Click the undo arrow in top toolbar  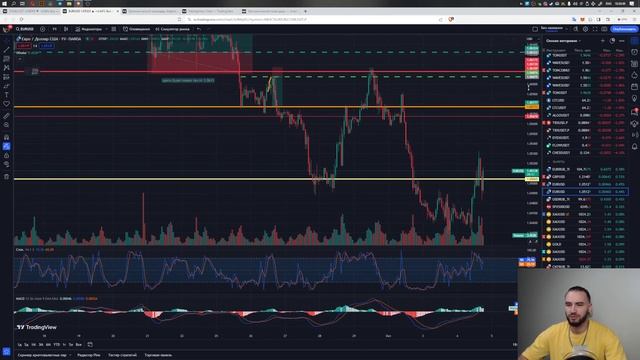click(x=199, y=29)
